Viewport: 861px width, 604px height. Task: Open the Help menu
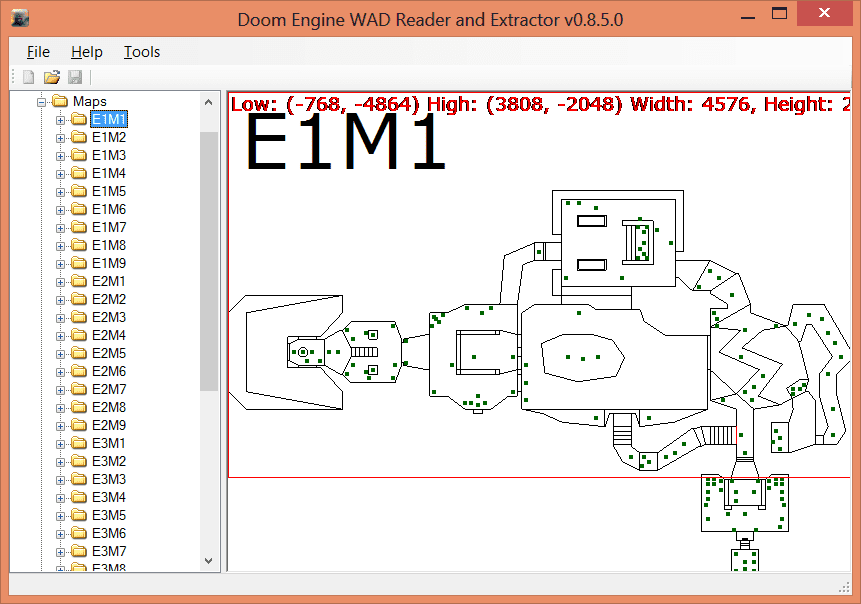tap(87, 52)
